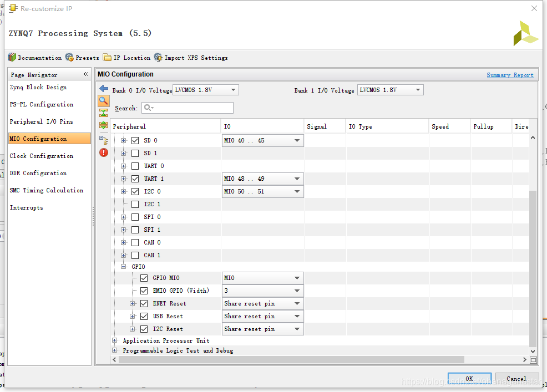The width and height of the screenshot is (547, 392).
Task: Uncheck the USB Reset checkbox
Action: 144,317
